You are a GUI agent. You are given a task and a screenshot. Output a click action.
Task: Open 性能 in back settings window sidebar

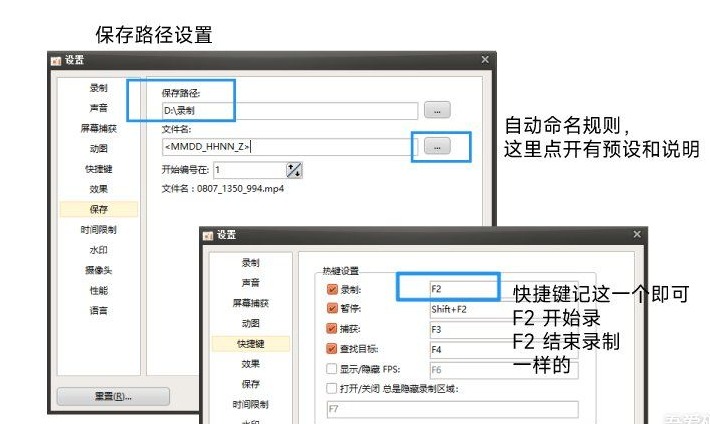pos(98,290)
